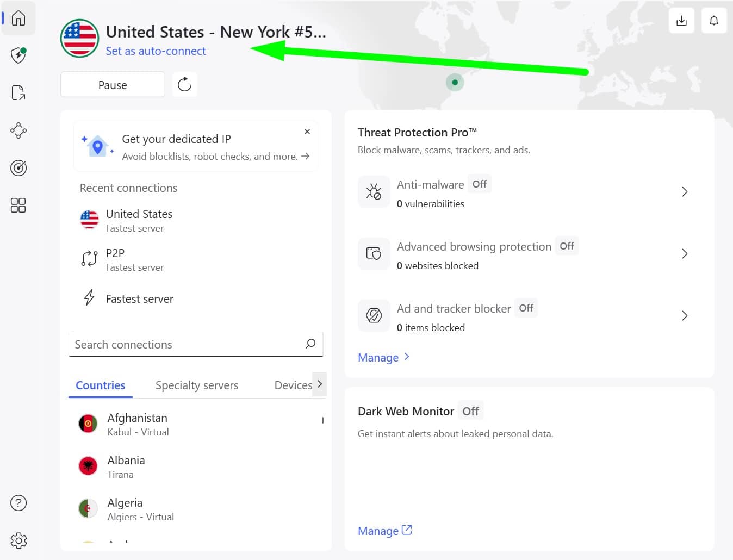Screen dimensions: 733x560
Task: Click the Search connections field
Action: coord(196,344)
